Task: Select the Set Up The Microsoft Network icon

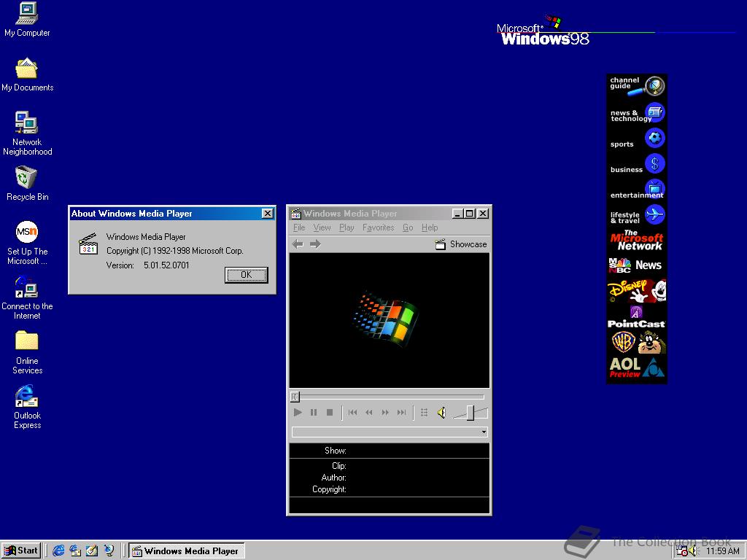Action: pos(27,243)
